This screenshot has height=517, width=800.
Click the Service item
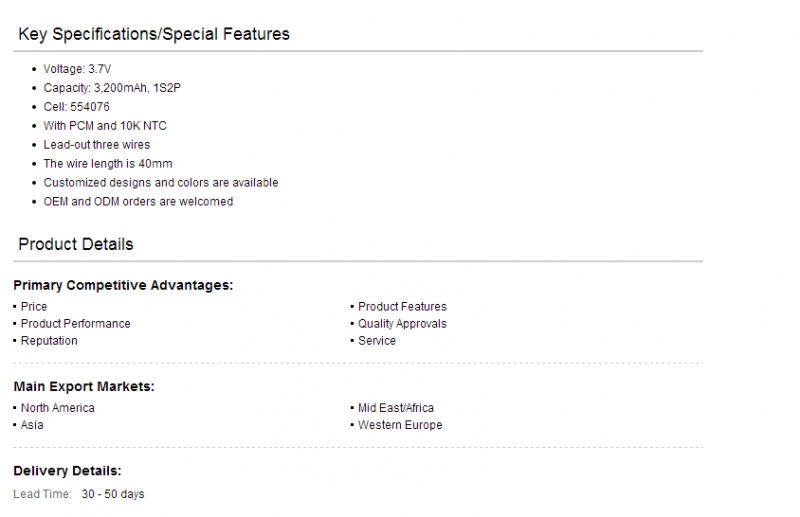coord(377,340)
